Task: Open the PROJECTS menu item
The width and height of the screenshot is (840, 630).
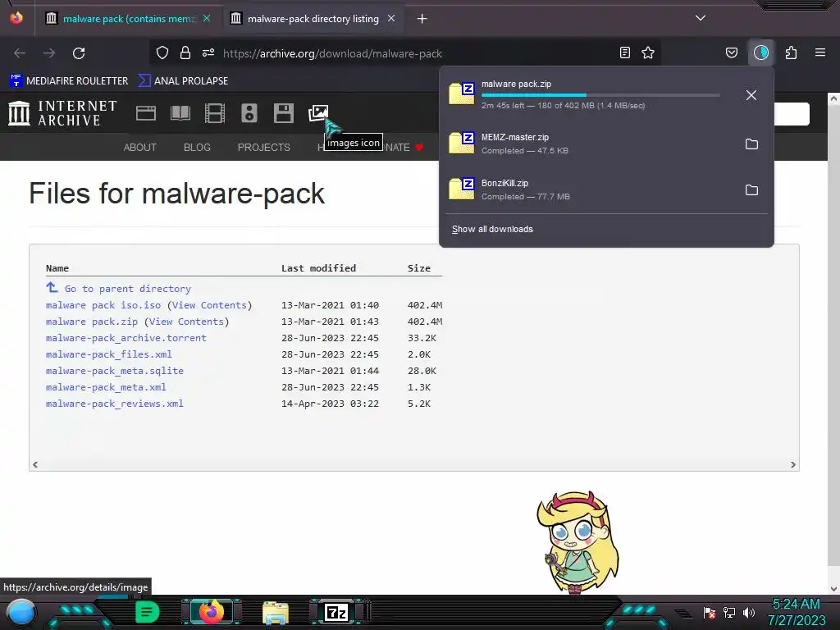Action: click(x=264, y=147)
